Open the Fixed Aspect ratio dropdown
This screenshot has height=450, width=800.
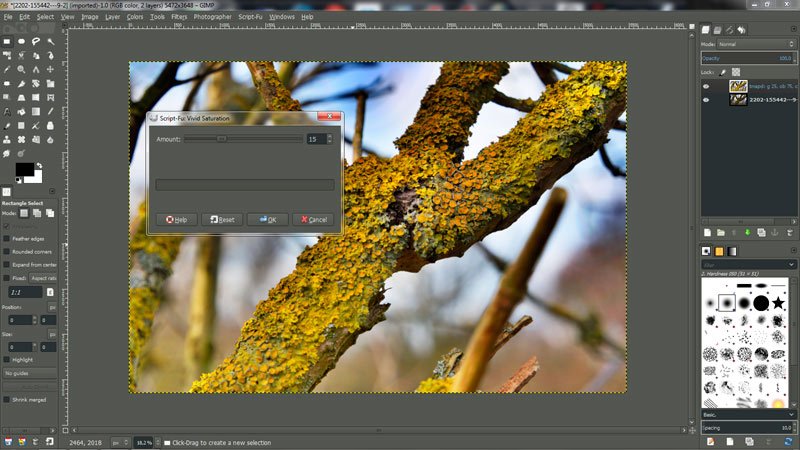click(x=43, y=278)
